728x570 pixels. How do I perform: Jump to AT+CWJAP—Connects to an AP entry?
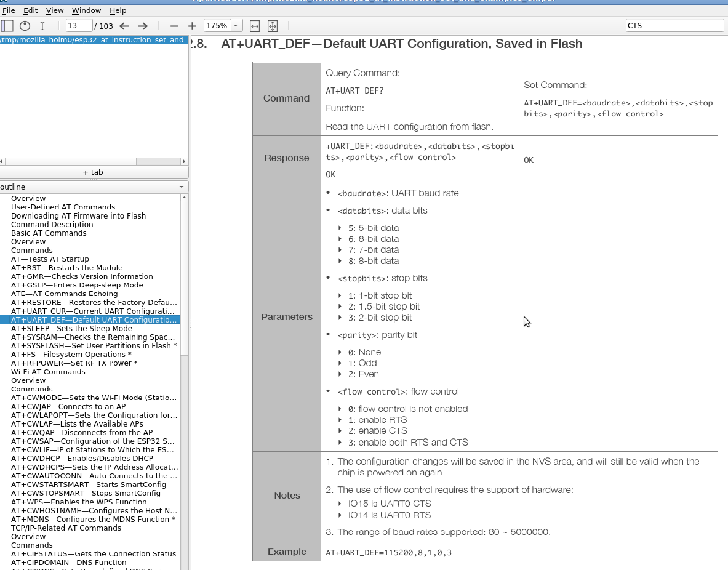pyautogui.click(x=68, y=406)
